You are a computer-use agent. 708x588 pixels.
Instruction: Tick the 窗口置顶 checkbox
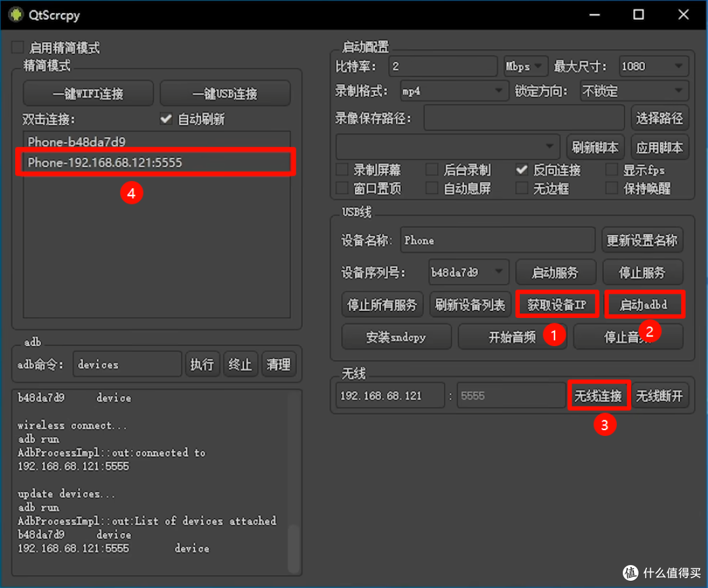coord(342,188)
